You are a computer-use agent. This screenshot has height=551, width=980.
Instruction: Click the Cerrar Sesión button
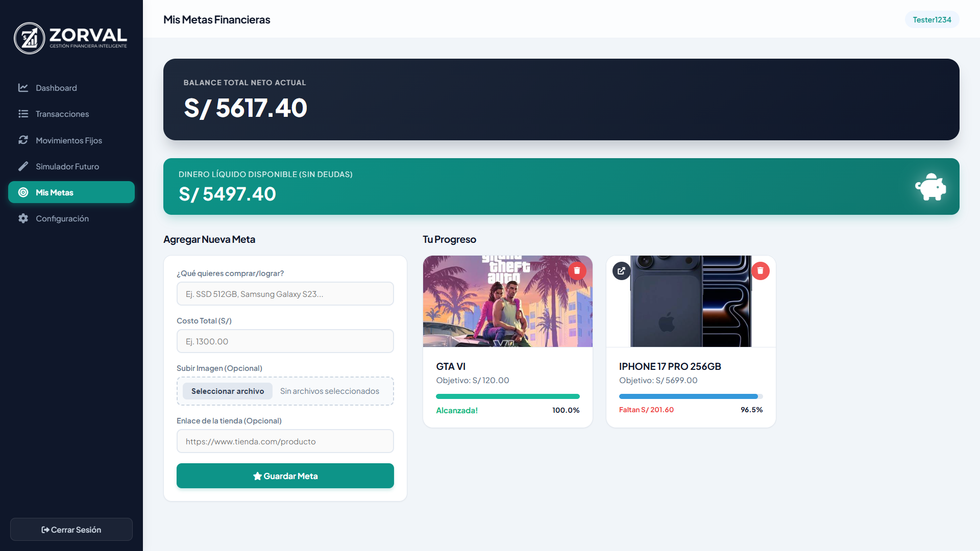pos(71,530)
